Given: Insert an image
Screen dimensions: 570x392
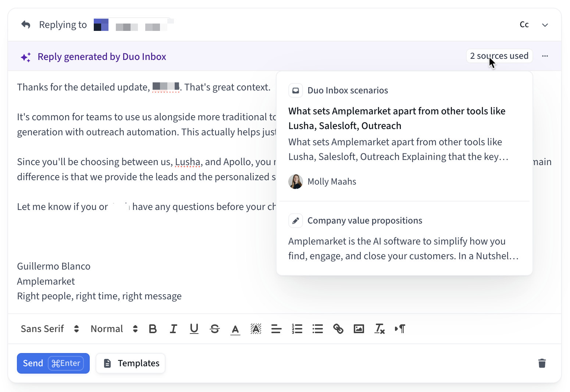Looking at the screenshot, I should pyautogui.click(x=359, y=329).
